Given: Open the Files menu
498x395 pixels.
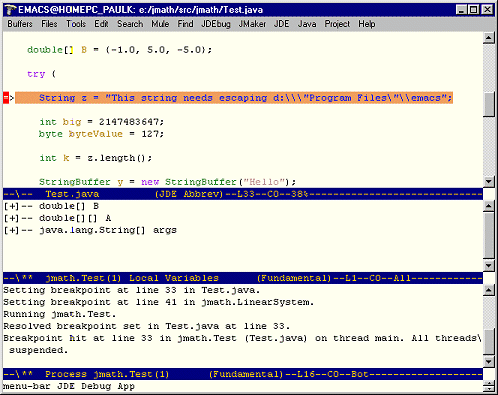Looking at the screenshot, I should pos(49,24).
